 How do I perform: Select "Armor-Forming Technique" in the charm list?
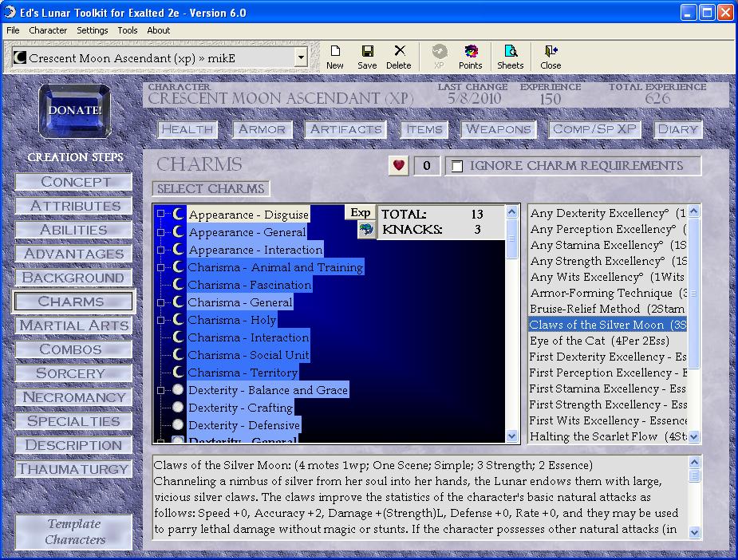tap(608, 293)
